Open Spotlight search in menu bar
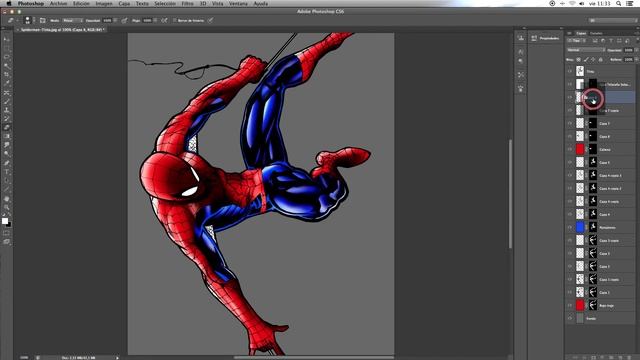This screenshot has width=640, height=360. tap(619, 3)
